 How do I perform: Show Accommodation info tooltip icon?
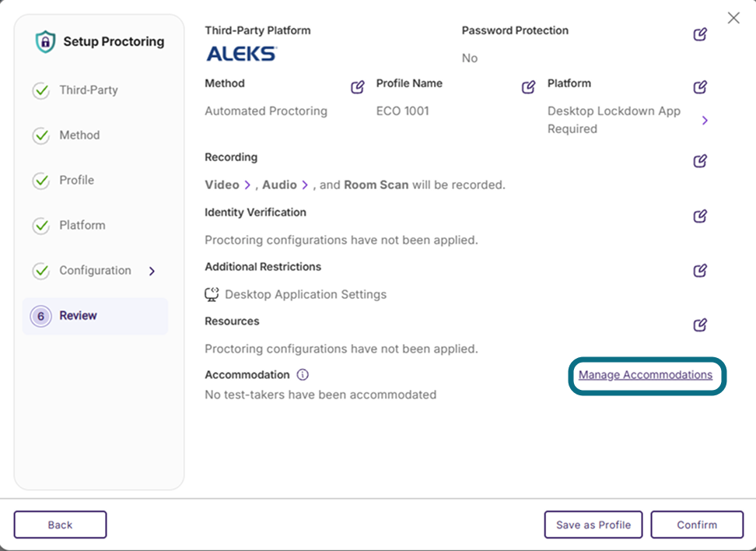(x=303, y=374)
